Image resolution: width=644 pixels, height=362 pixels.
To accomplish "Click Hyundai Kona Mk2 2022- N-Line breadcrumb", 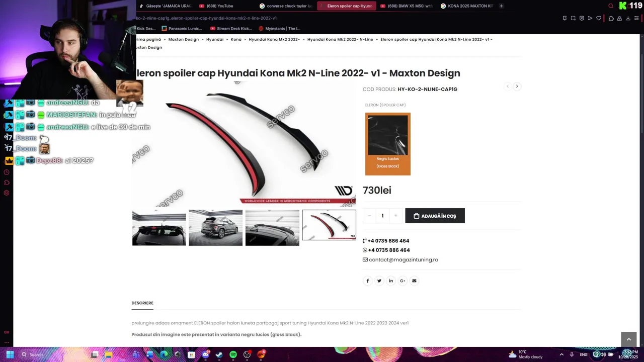I will tap(340, 39).
